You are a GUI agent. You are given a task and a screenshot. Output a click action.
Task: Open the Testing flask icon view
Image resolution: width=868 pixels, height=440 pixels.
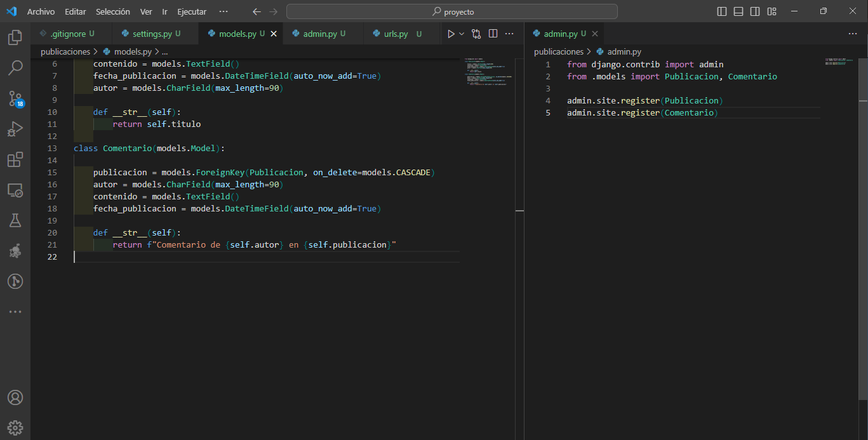[x=15, y=220]
